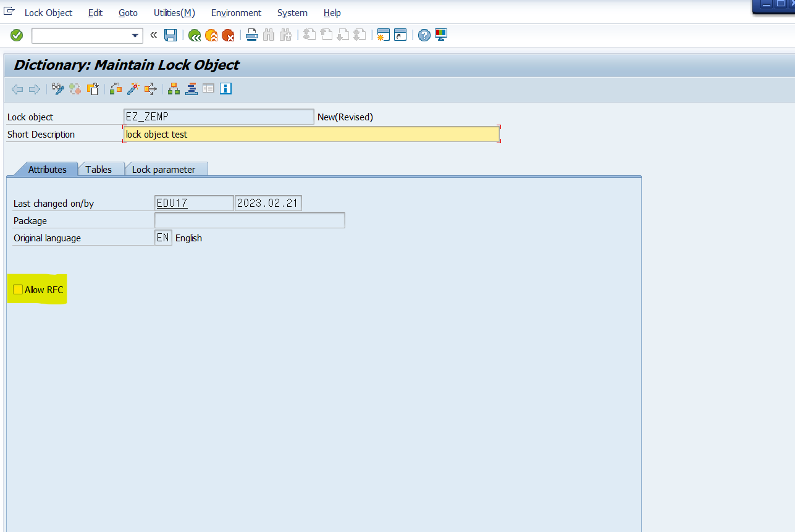Click the command field collapse chevron
Viewport: 795px width, 532px height.
[x=153, y=35]
